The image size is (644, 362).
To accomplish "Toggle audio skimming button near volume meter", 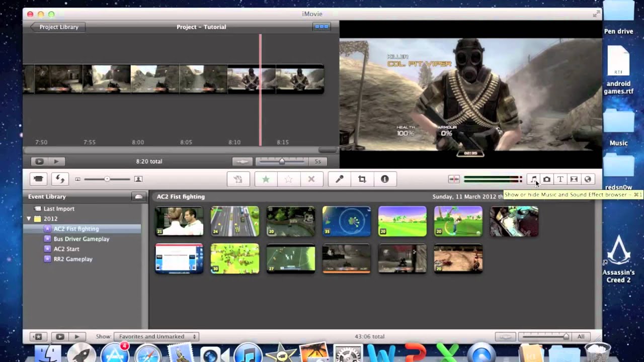I will click(454, 179).
